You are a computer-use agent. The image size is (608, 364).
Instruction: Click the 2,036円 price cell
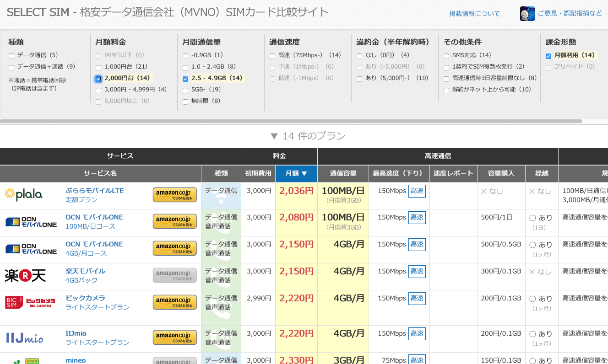click(x=296, y=196)
